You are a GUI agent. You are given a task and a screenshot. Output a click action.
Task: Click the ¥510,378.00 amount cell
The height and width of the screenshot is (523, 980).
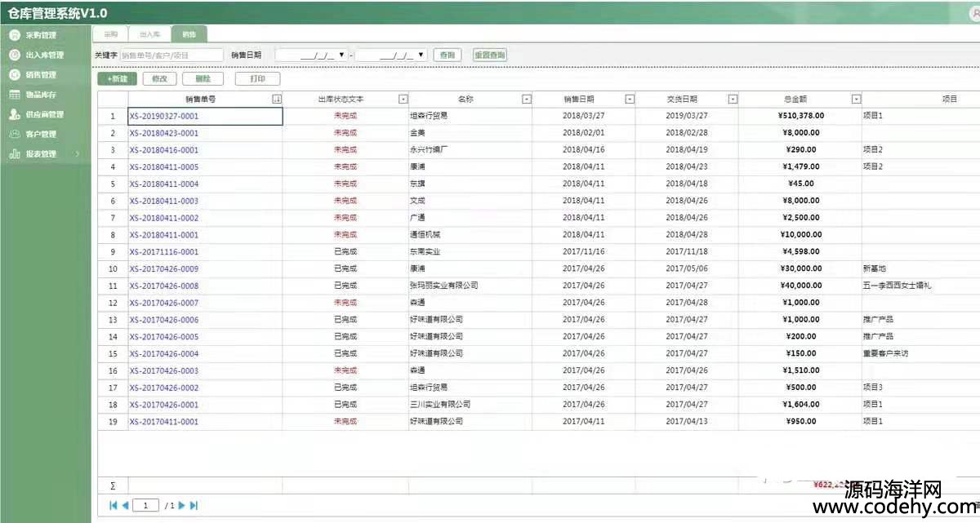[x=800, y=116]
